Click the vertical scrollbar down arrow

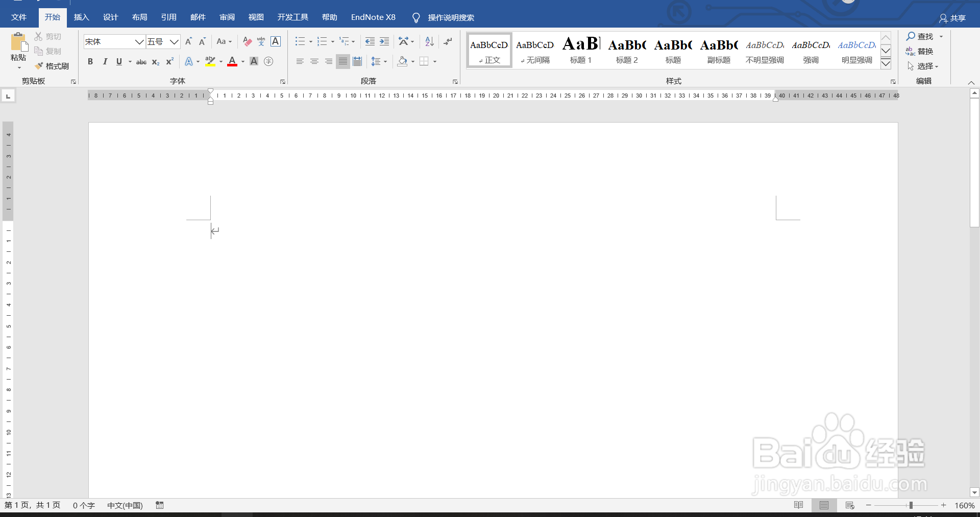[x=974, y=493]
